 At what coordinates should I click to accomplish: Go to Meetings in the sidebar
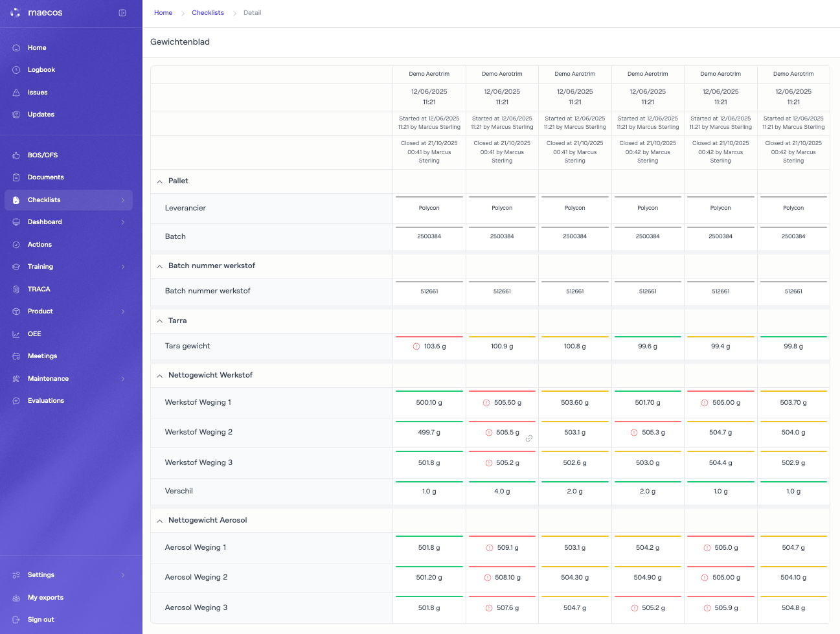(42, 356)
